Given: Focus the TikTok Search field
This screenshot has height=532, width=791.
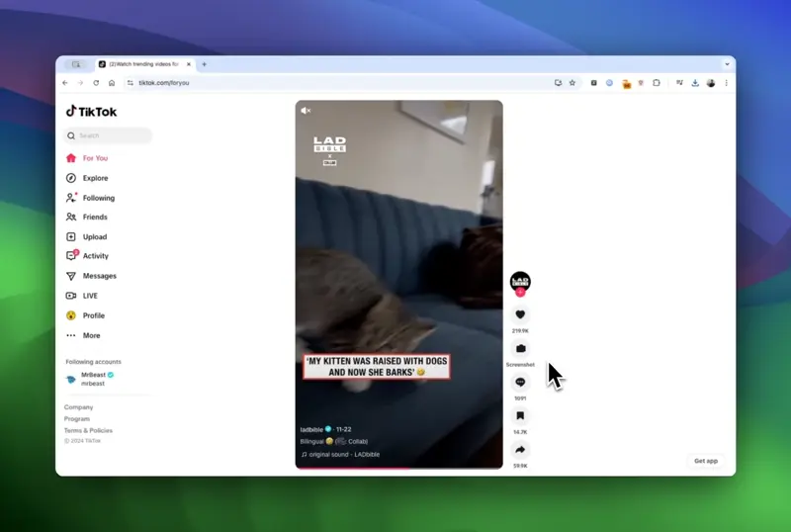Looking at the screenshot, I should click(108, 135).
